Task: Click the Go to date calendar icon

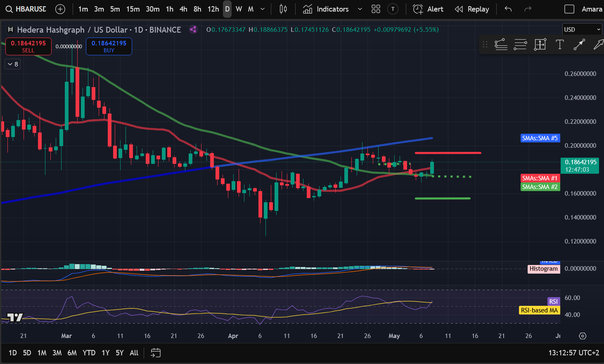Action: [156, 353]
